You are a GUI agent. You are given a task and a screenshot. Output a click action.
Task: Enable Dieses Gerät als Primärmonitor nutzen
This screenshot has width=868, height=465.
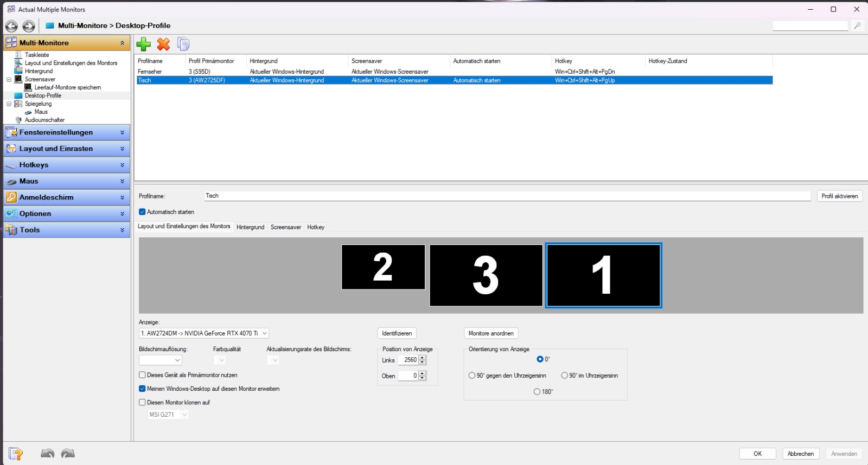click(142, 375)
